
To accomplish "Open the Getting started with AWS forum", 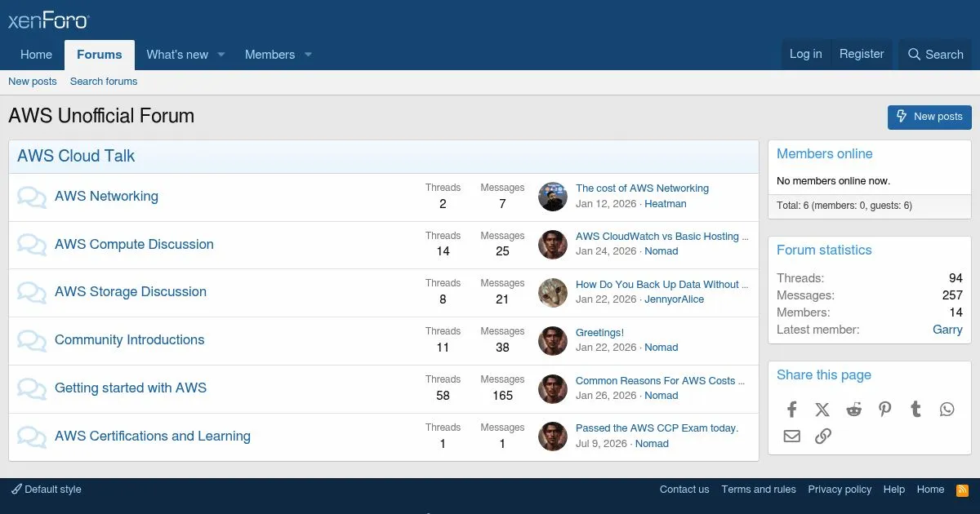I will [x=131, y=388].
